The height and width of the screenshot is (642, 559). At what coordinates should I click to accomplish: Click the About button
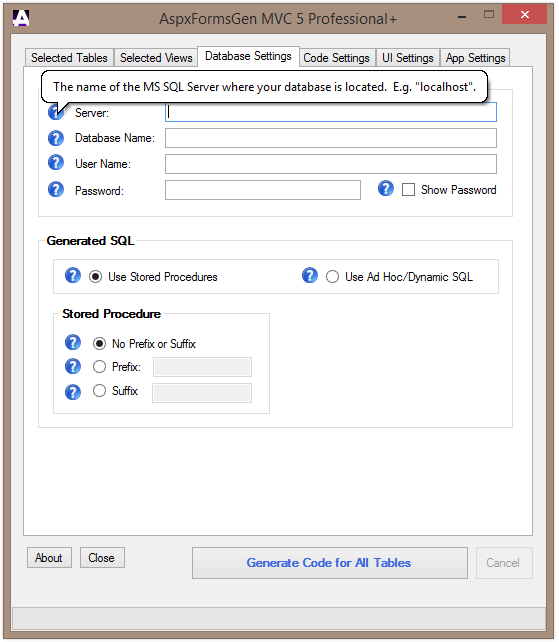49,558
